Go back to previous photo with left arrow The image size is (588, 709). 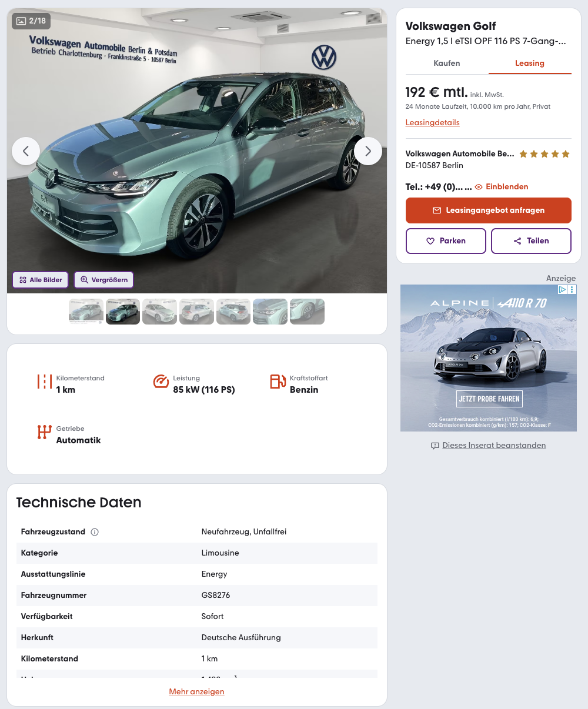click(x=26, y=151)
